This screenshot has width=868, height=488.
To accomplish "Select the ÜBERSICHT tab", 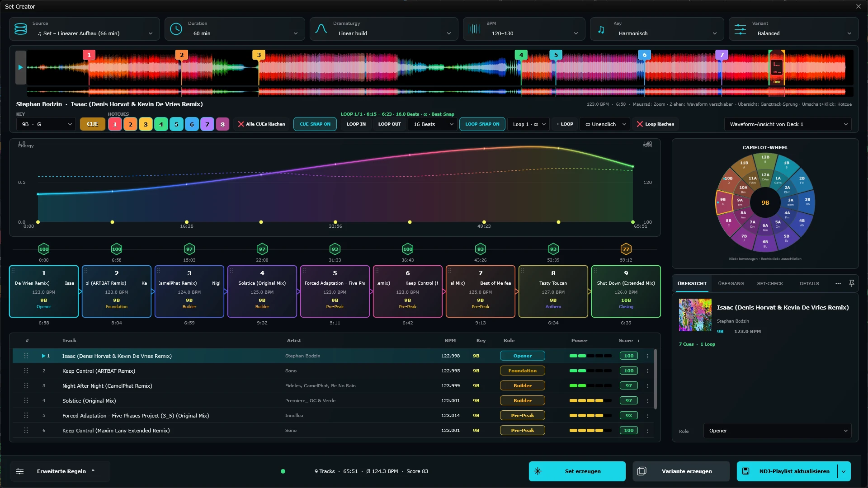I will click(692, 284).
